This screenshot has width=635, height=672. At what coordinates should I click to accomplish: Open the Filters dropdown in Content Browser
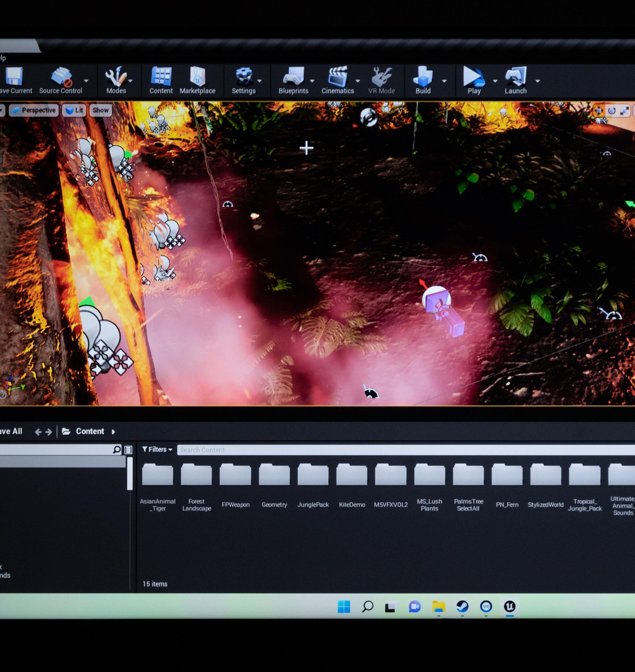coord(157,449)
